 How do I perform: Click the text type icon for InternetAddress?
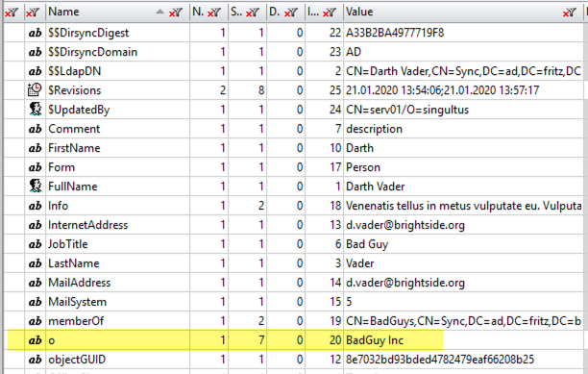click(35, 225)
